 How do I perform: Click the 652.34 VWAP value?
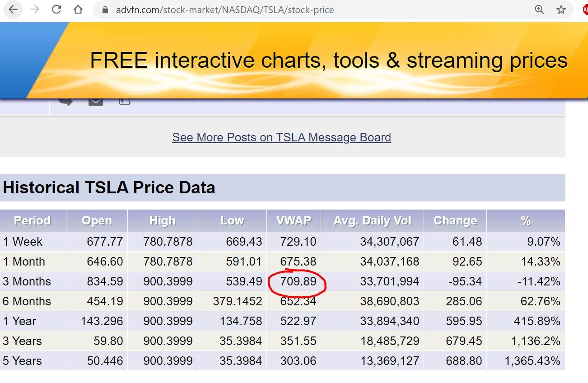coord(298,301)
